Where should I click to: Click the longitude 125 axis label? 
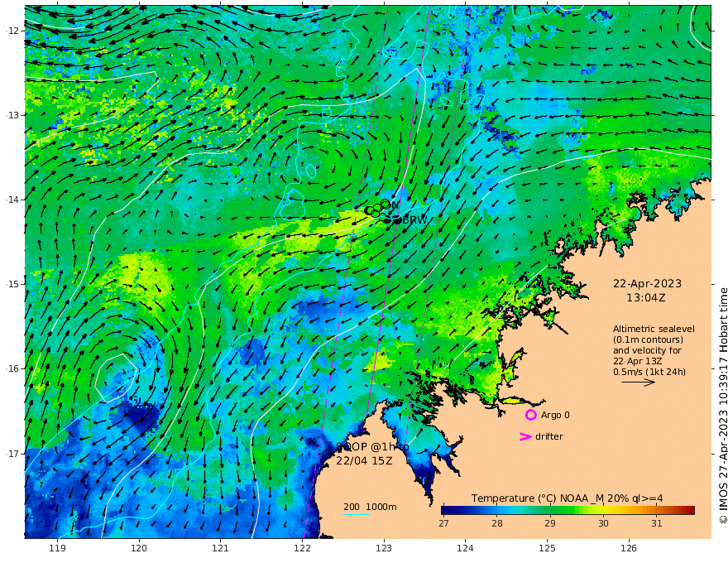(548, 548)
